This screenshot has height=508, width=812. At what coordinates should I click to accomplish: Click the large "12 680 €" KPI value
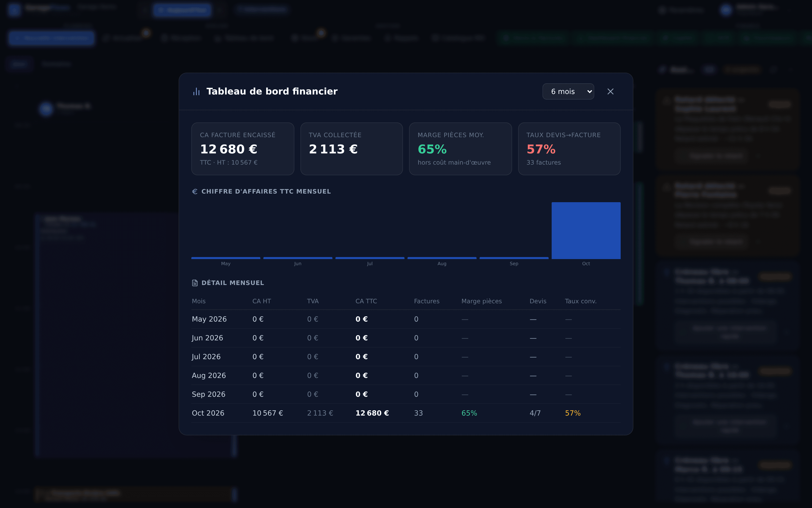pos(228,149)
